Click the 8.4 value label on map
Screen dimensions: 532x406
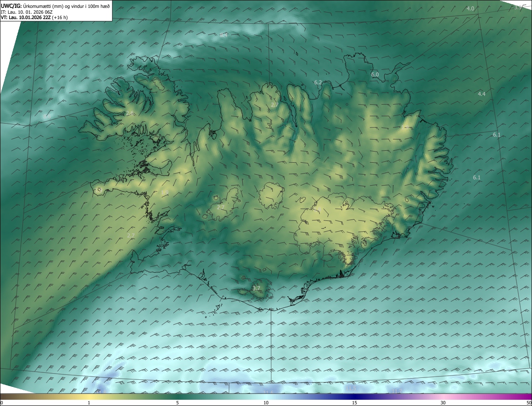pyautogui.click(x=224, y=35)
